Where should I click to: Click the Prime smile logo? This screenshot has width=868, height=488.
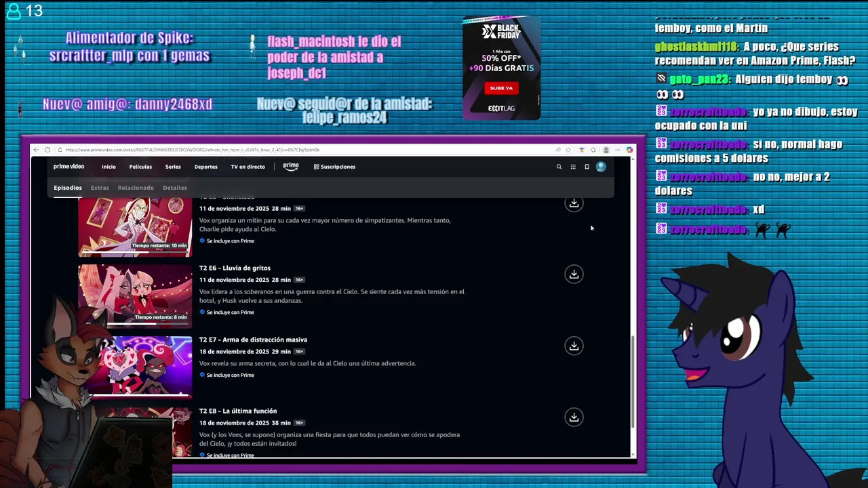[x=291, y=167]
